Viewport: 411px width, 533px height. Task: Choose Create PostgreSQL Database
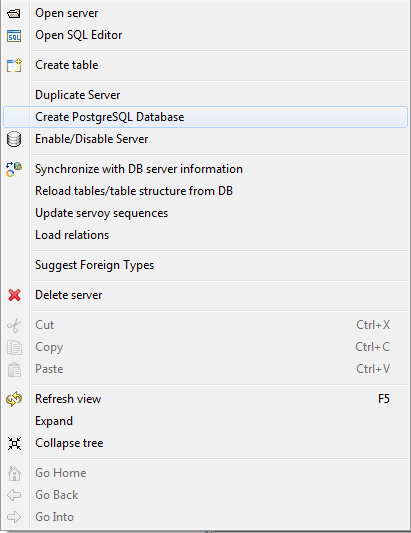click(205, 117)
